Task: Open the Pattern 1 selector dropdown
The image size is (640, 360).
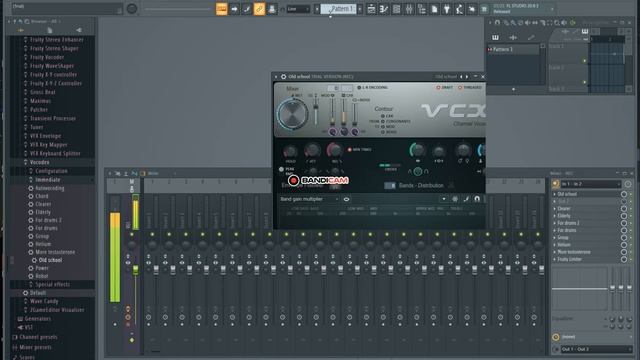Action: click(338, 9)
